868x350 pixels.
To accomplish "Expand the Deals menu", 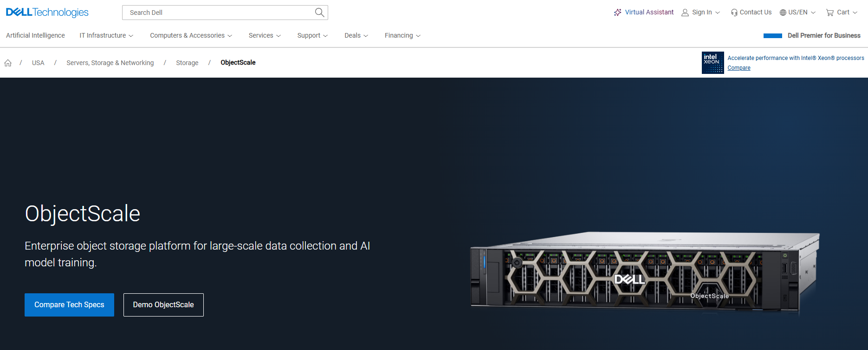I will [x=356, y=35].
